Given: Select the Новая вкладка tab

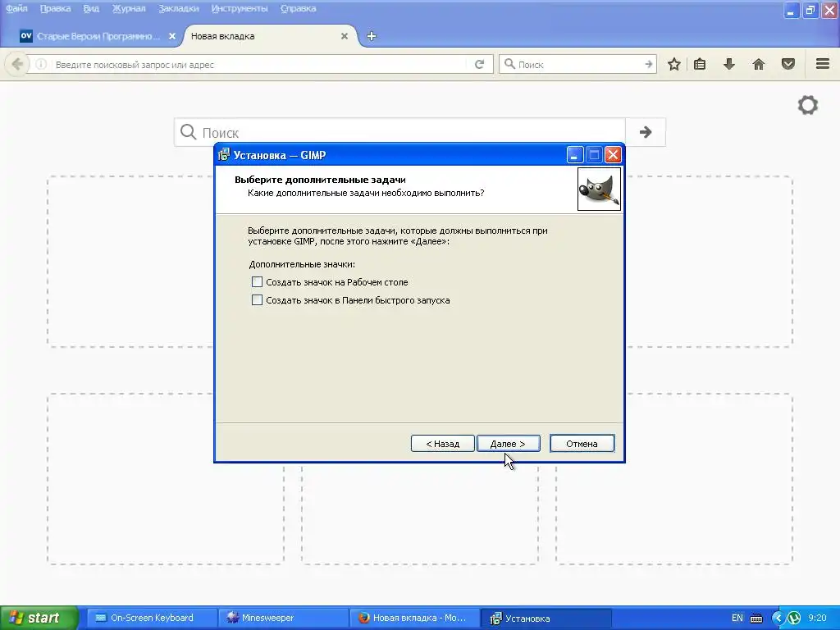Looking at the screenshot, I should 268,36.
